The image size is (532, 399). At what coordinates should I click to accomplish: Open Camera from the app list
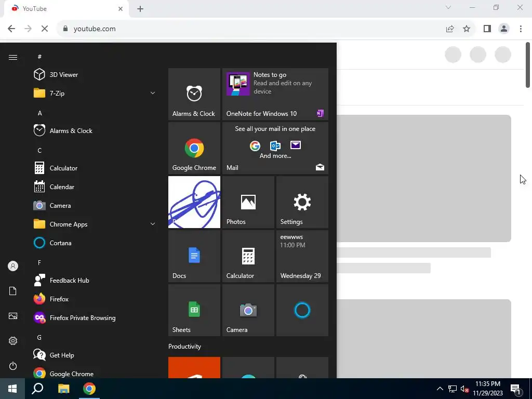[x=95, y=205]
